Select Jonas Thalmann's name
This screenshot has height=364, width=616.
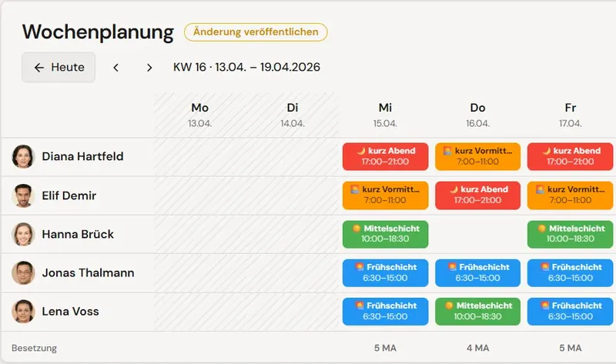88,272
